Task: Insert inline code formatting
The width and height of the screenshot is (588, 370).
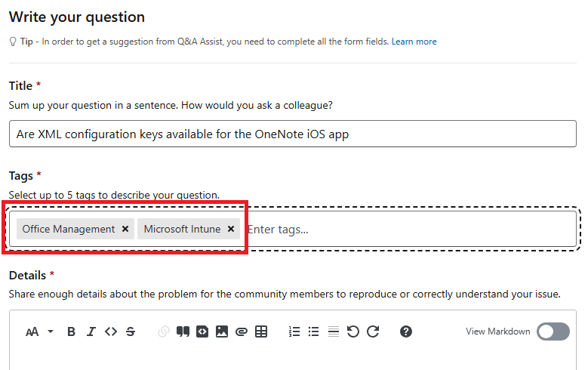Action: (111, 331)
